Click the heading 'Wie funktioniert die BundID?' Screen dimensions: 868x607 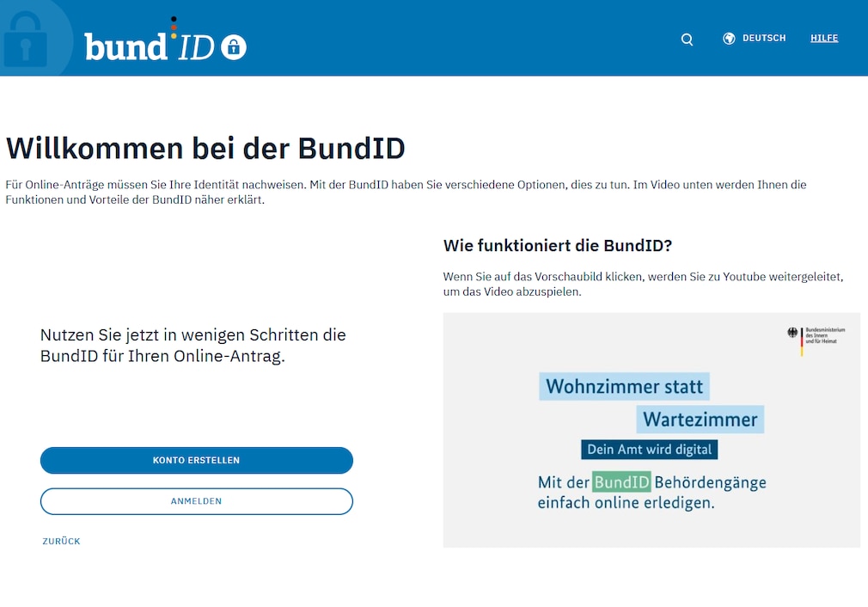(x=558, y=245)
